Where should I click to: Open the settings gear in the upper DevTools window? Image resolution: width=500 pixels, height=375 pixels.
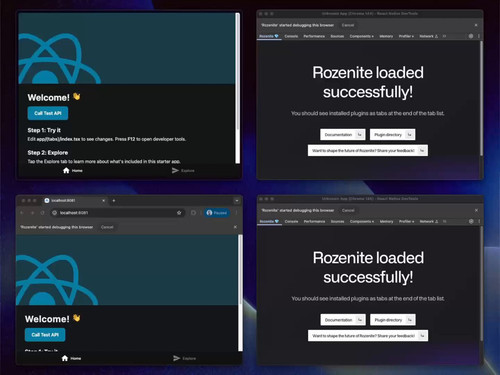(471, 36)
